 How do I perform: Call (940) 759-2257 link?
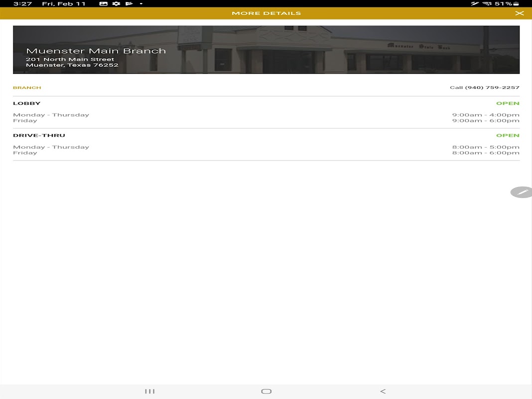pos(485,88)
